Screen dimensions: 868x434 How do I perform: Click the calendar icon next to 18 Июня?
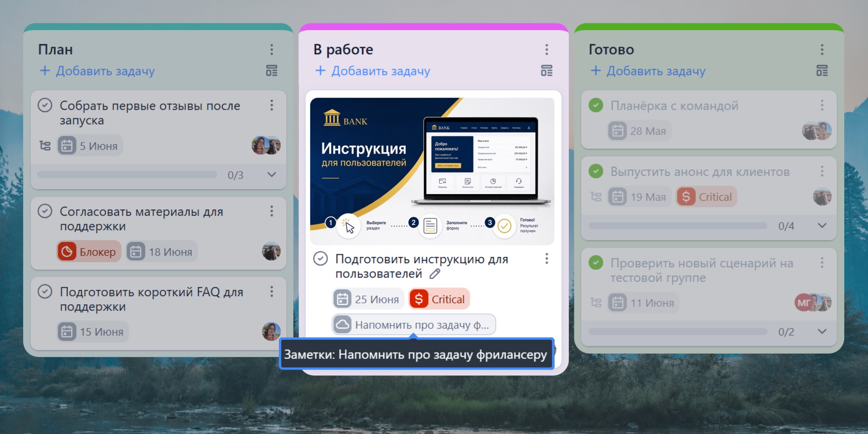click(x=136, y=252)
